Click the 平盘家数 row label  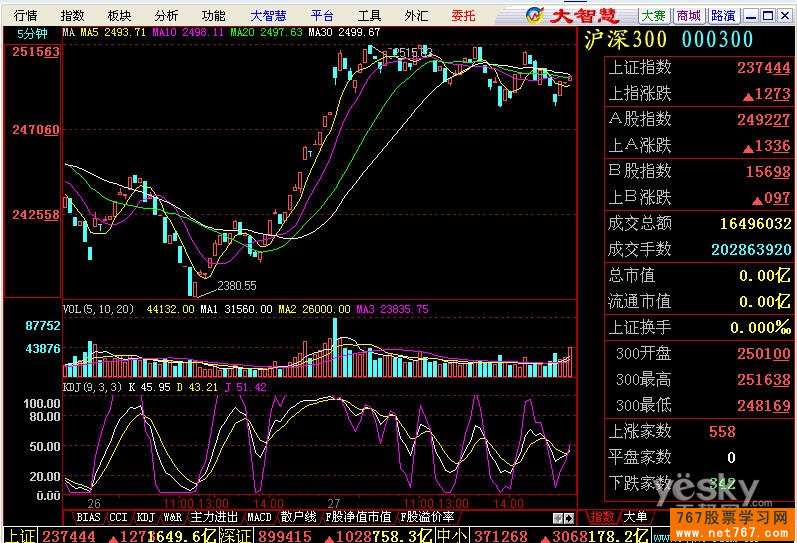[x=639, y=457]
